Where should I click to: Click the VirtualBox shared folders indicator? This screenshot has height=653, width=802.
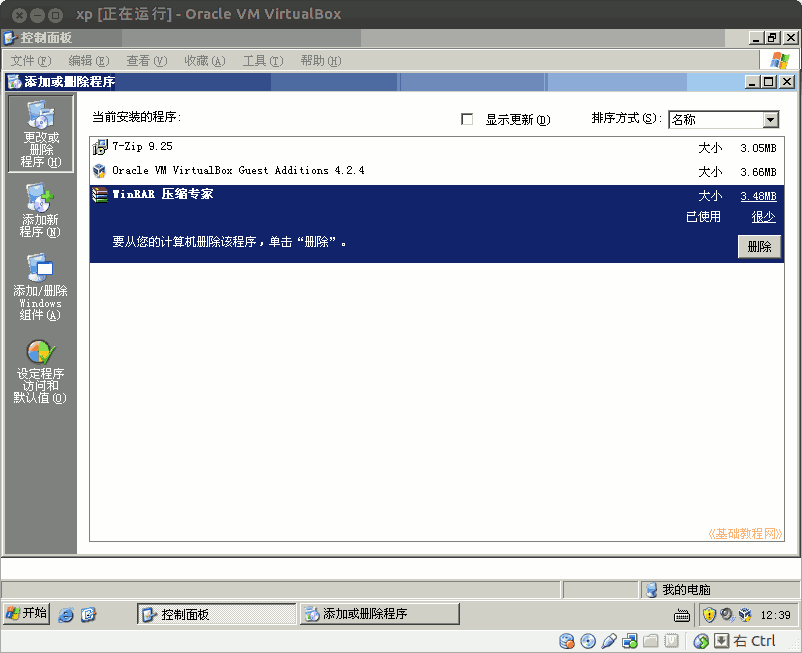[650, 641]
